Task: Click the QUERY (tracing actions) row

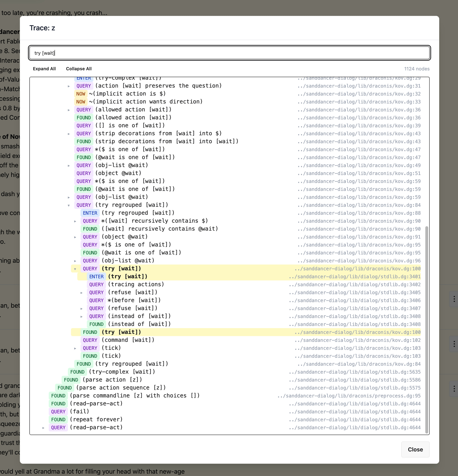Action: [x=136, y=285]
